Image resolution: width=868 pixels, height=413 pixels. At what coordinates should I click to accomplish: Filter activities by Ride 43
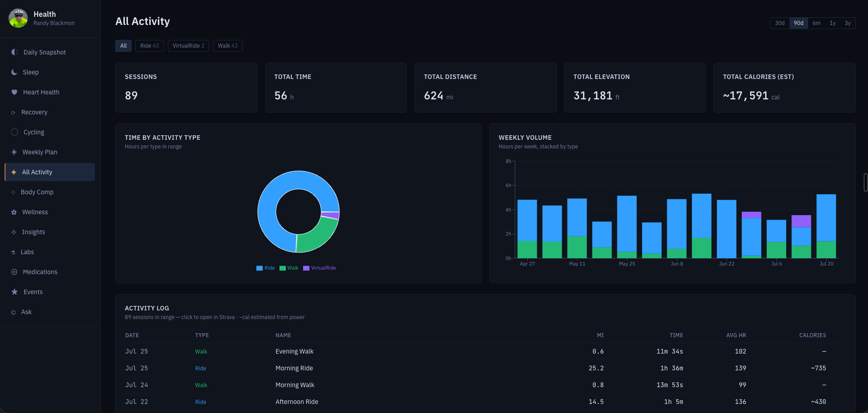tap(150, 46)
